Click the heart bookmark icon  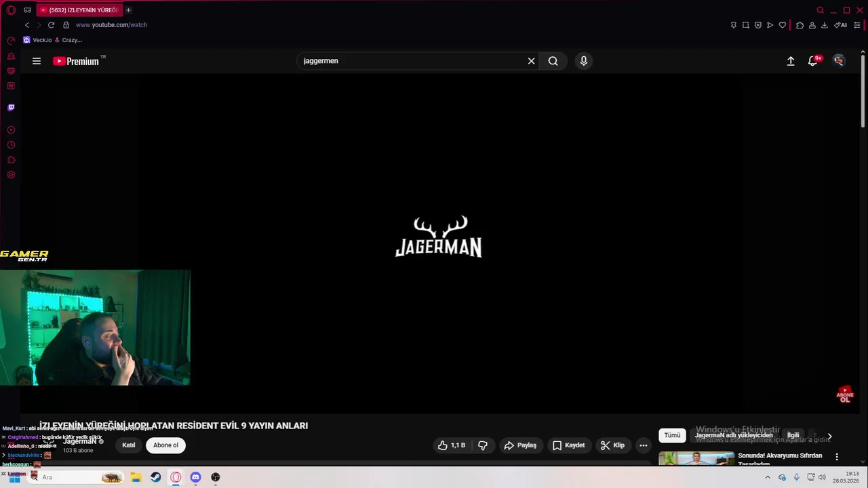(x=782, y=25)
